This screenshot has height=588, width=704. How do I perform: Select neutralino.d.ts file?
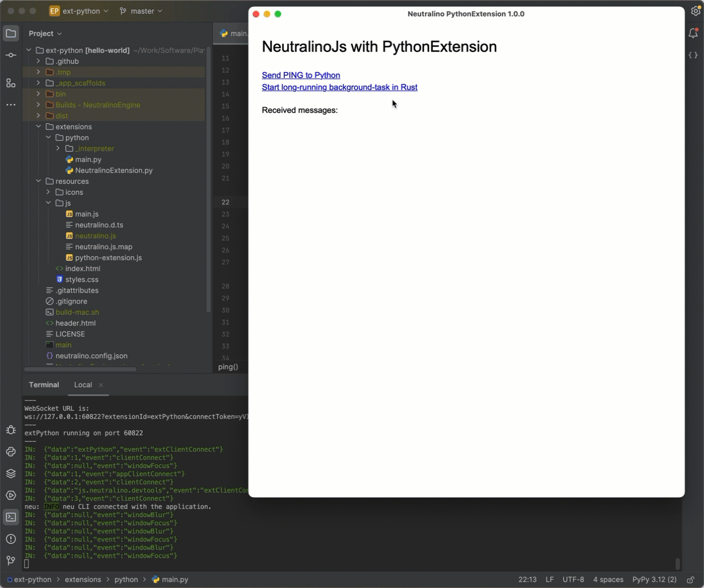[94, 225]
